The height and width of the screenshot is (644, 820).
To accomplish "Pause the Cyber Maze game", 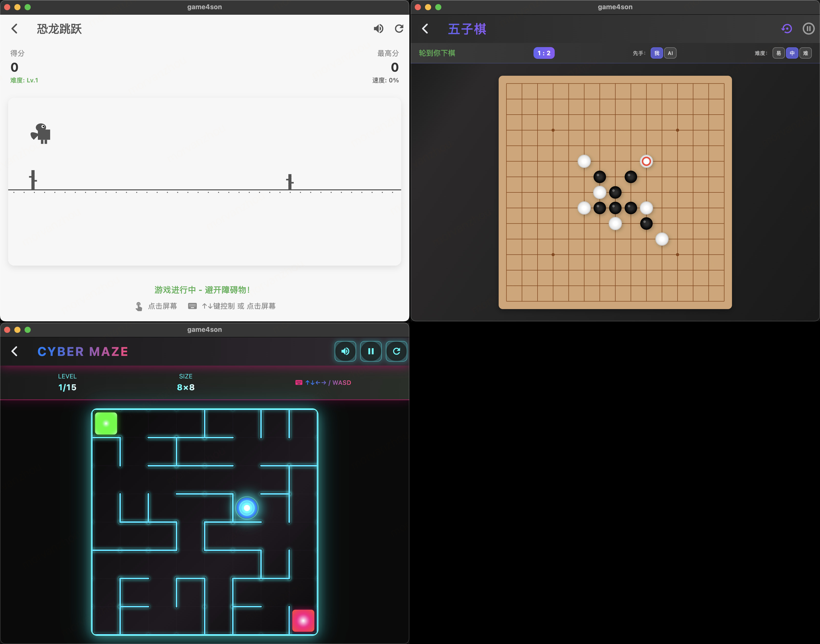I will (x=371, y=351).
